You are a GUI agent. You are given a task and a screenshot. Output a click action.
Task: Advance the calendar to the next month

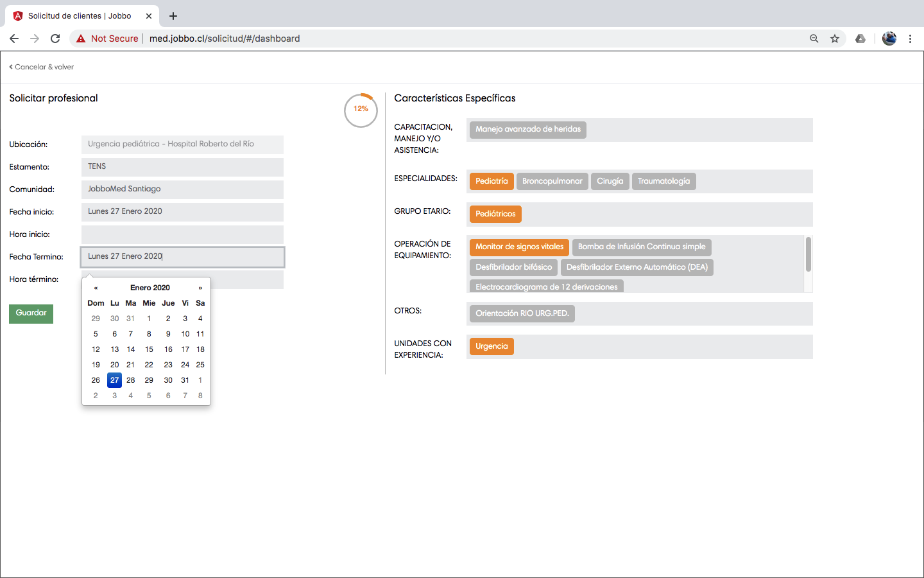click(x=200, y=288)
